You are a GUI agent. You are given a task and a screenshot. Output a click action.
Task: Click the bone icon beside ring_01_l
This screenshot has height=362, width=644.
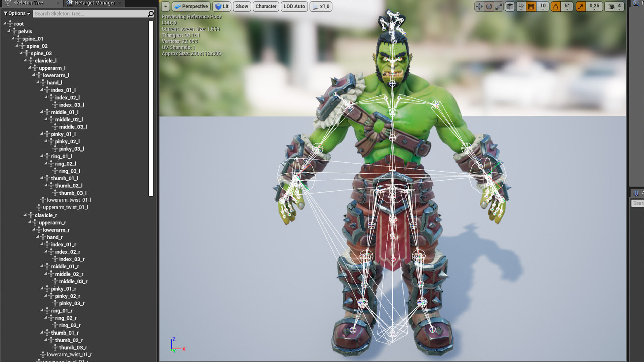coord(47,156)
